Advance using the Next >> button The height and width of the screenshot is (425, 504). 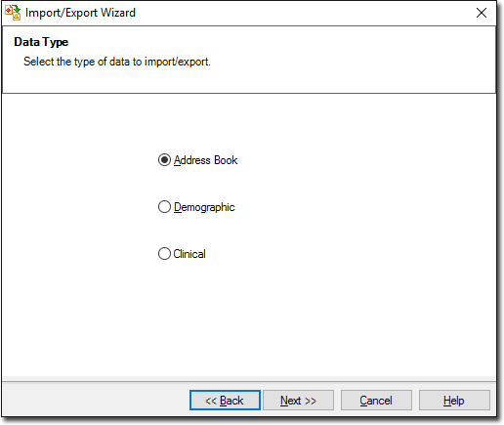(x=298, y=401)
